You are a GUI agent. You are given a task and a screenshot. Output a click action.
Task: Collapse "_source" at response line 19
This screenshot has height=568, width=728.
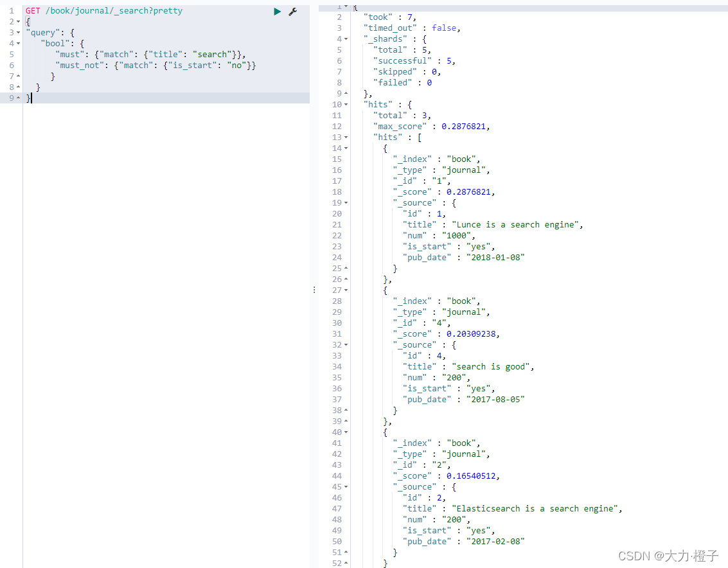tap(346, 203)
